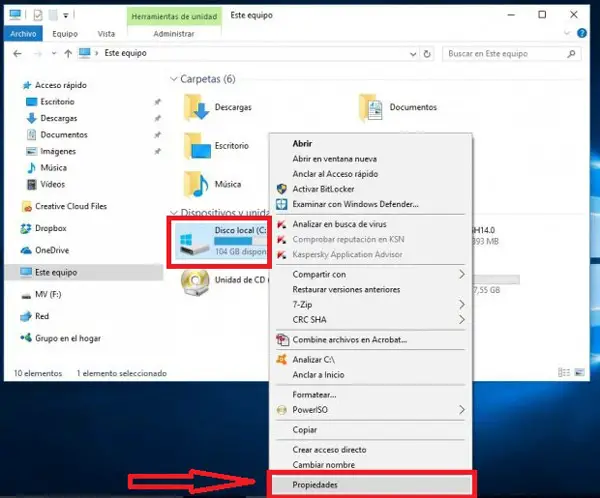Select the Música folder icon in main pane
Image resolution: width=600 pixels, height=498 pixels.
[x=196, y=185]
